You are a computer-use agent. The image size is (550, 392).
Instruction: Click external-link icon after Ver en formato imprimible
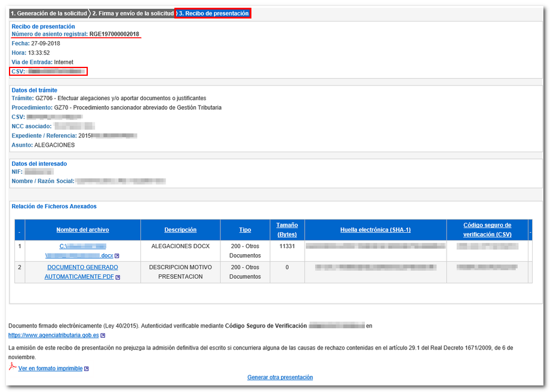(87, 369)
